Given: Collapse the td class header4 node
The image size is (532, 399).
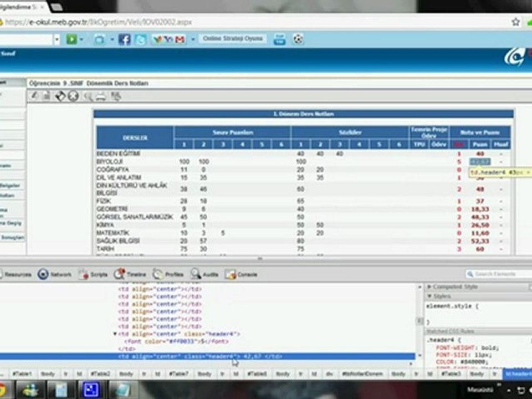Looking at the screenshot, I should tap(115, 334).
